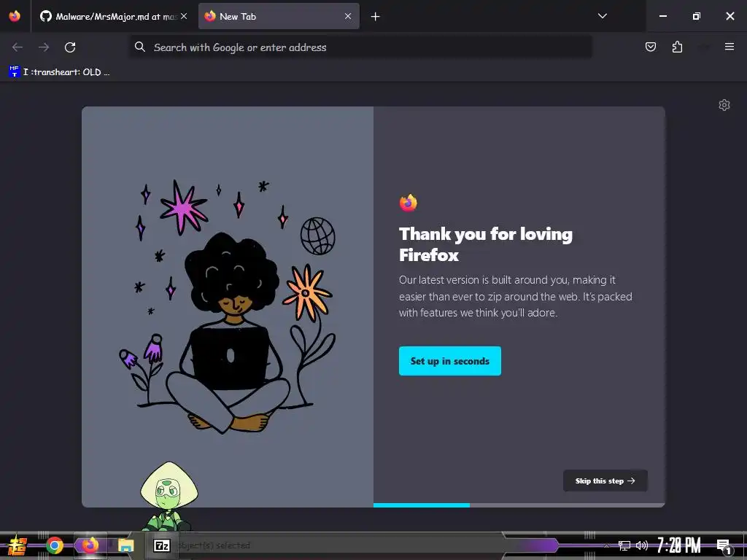This screenshot has width=747, height=560.
Task: Click Set up in seconds button
Action: pos(449,361)
